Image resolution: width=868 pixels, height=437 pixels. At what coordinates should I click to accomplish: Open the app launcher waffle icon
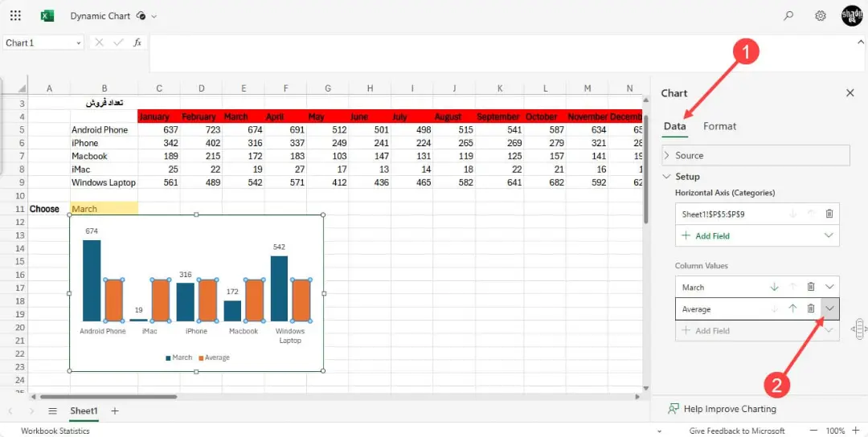tap(15, 16)
